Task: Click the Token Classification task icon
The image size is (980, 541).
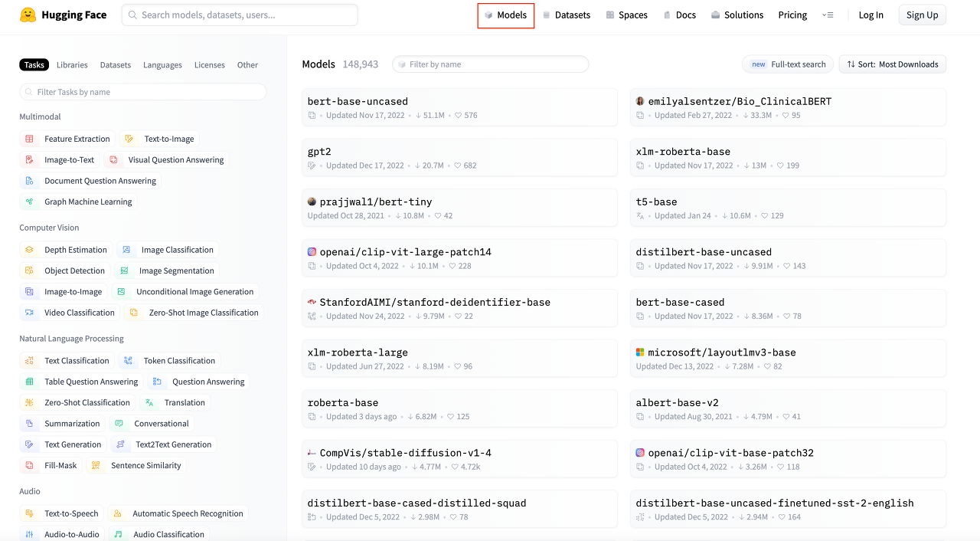Action: pyautogui.click(x=129, y=360)
